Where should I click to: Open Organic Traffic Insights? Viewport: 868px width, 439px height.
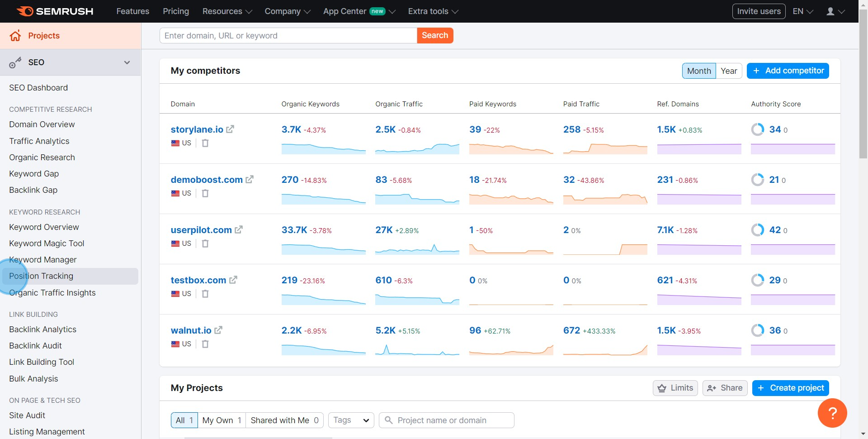(52, 293)
